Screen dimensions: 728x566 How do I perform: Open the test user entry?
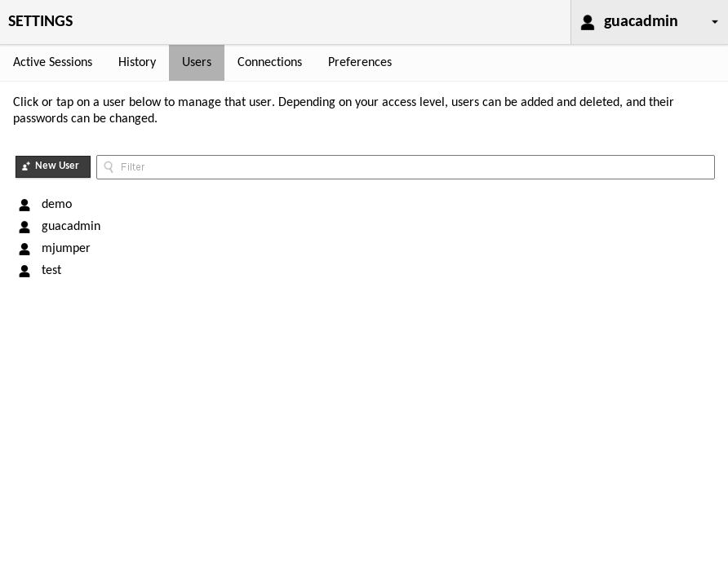[51, 270]
